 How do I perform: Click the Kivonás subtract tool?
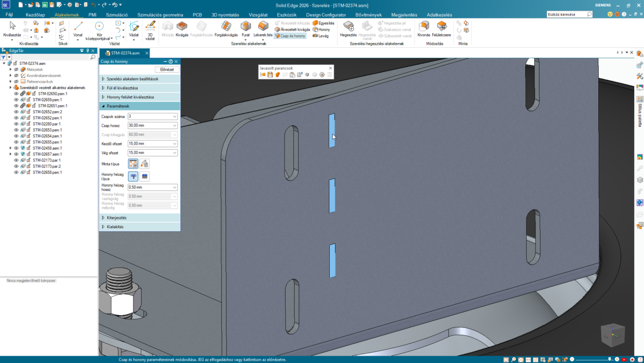click(x=424, y=29)
